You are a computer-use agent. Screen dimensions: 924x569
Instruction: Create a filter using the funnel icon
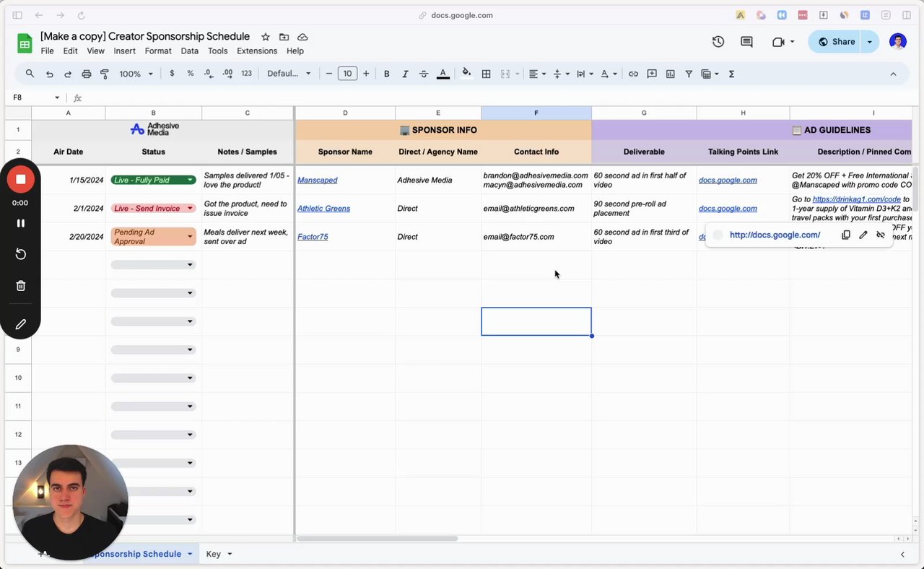[689, 74]
